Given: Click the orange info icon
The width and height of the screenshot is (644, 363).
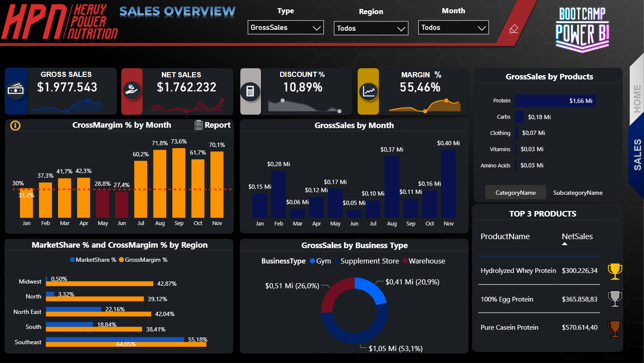Looking at the screenshot, I should 15,126.
